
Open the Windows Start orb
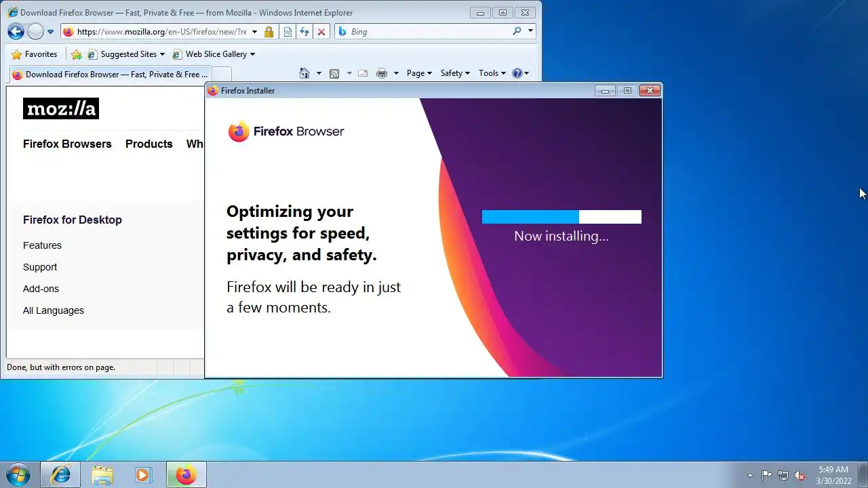pyautogui.click(x=18, y=474)
